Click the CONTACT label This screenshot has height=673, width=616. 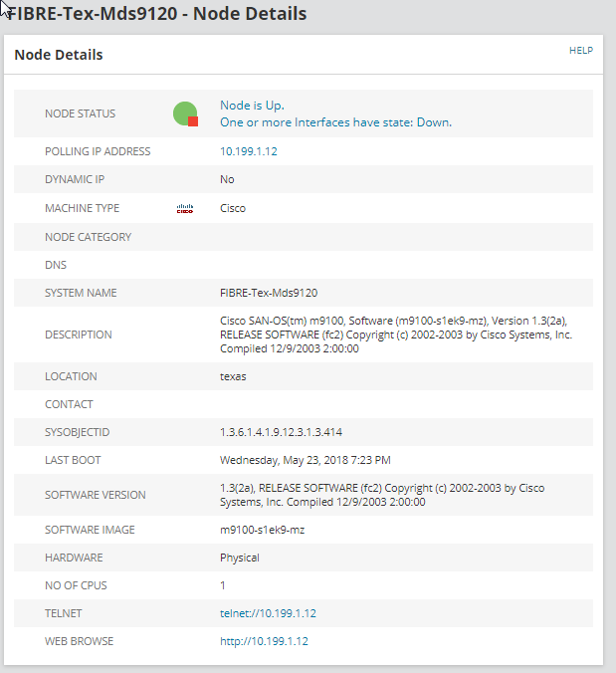click(69, 404)
